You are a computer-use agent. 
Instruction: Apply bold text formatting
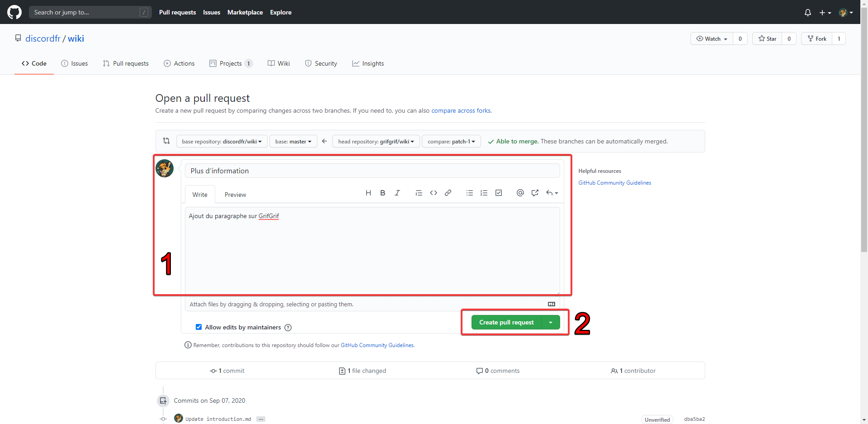(x=383, y=193)
